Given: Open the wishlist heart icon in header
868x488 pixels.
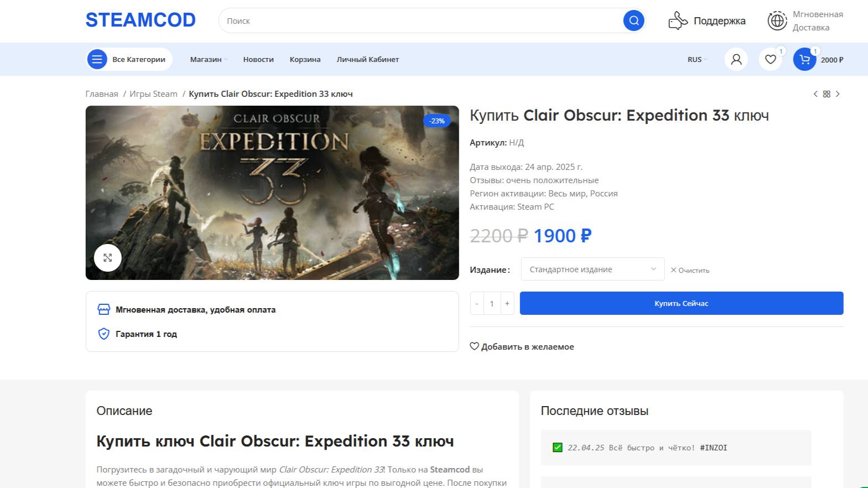Looking at the screenshot, I should [x=770, y=59].
